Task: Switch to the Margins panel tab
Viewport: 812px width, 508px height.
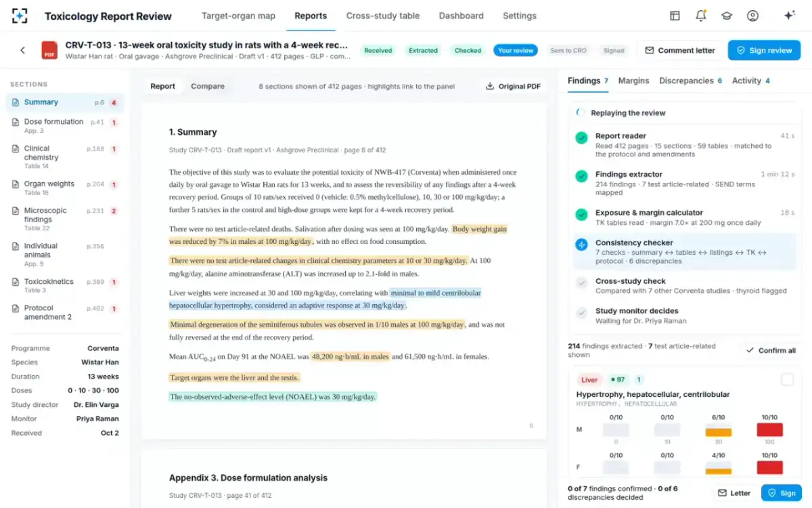Action: pos(633,81)
